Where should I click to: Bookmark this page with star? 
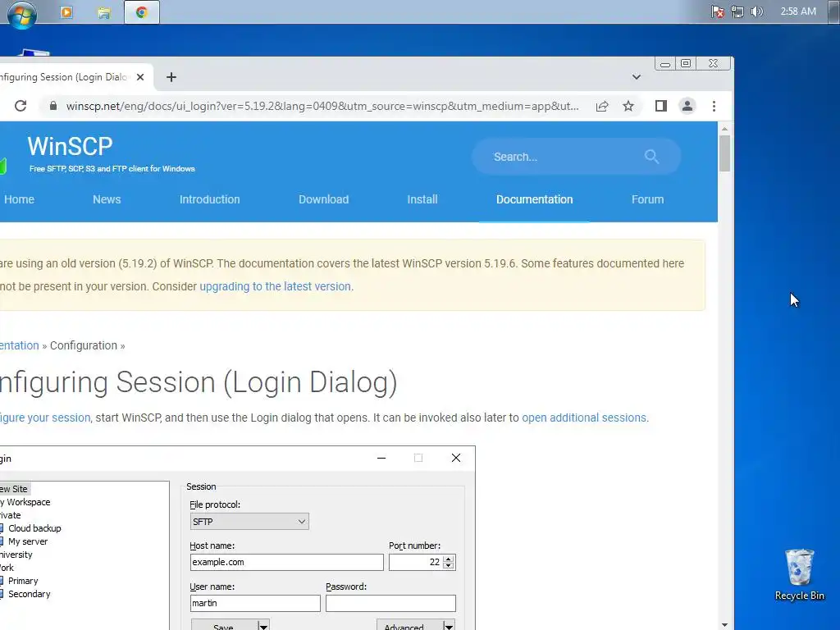point(628,106)
